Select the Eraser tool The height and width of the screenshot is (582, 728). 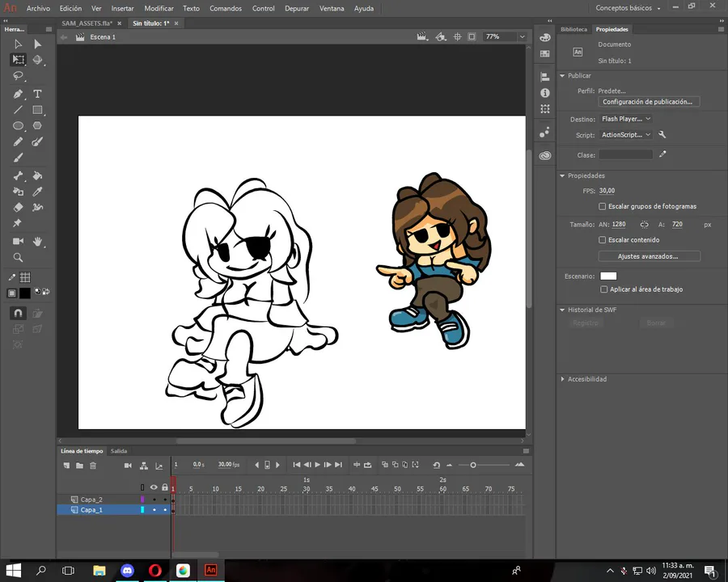[x=18, y=208]
